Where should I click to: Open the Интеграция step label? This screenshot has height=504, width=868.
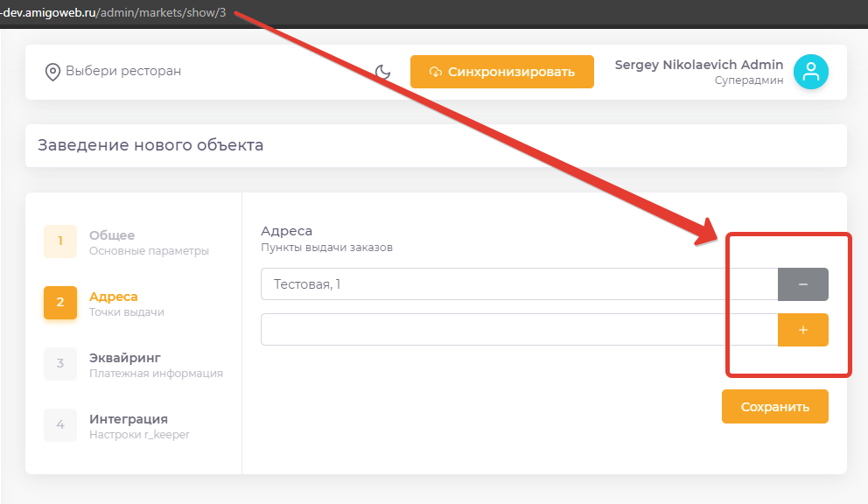[x=129, y=419]
